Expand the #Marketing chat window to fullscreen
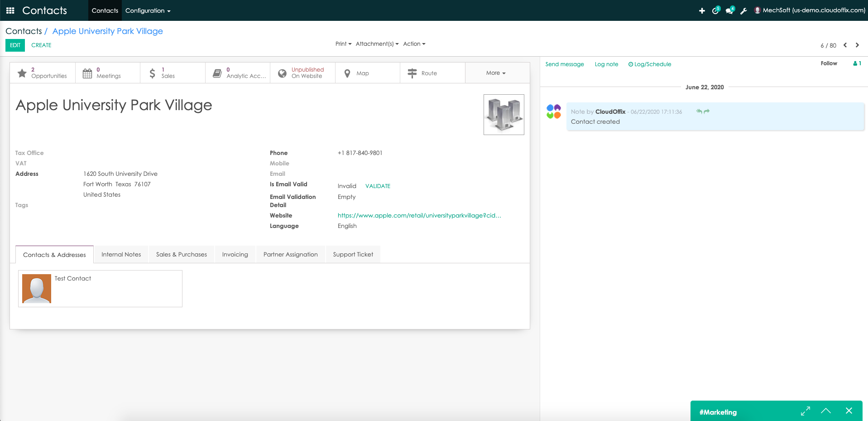Screen dimensions: 868x421 (806, 411)
